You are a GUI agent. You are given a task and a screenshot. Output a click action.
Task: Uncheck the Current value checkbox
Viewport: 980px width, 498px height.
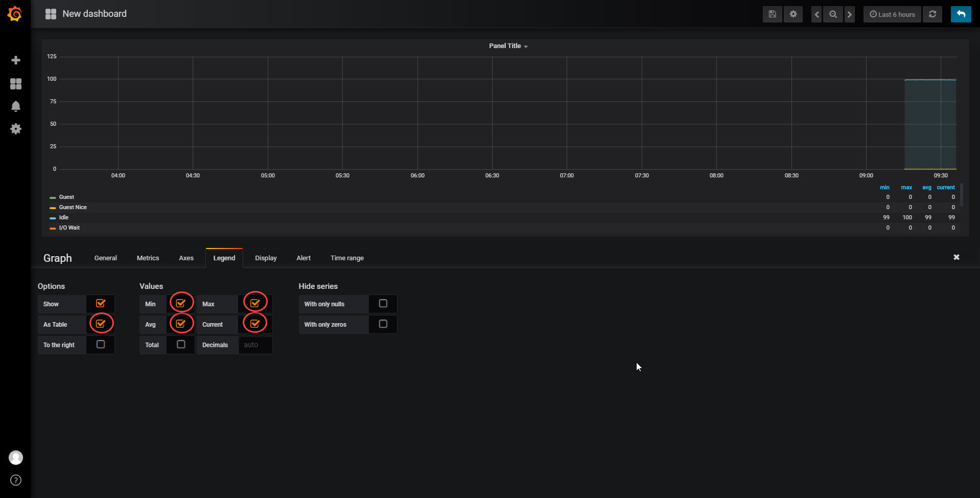(x=255, y=324)
